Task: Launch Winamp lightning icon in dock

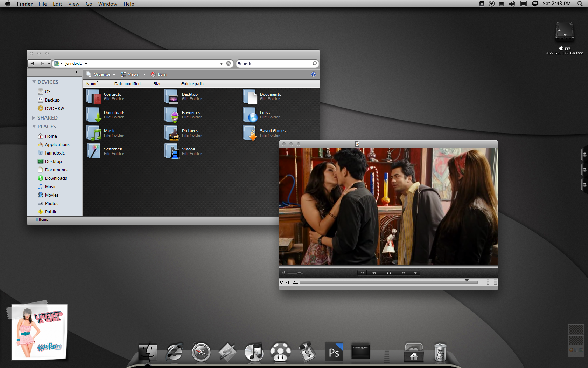Action: (227, 352)
